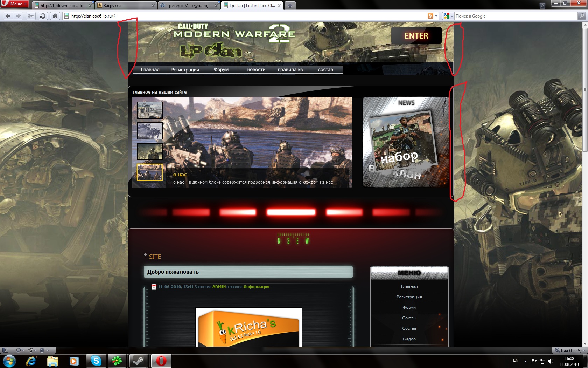The height and width of the screenshot is (368, 588).
Task: Open the search engine selector arrow
Action: point(452,16)
